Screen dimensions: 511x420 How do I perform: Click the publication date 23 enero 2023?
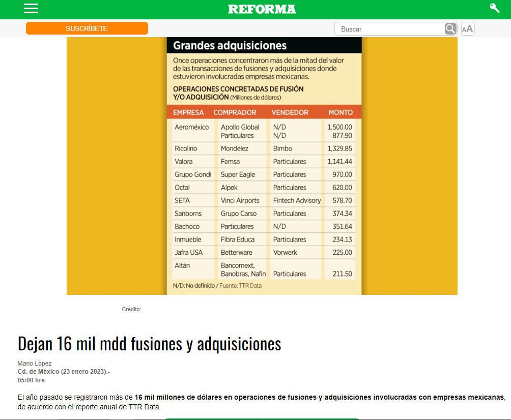pyautogui.click(x=83, y=372)
